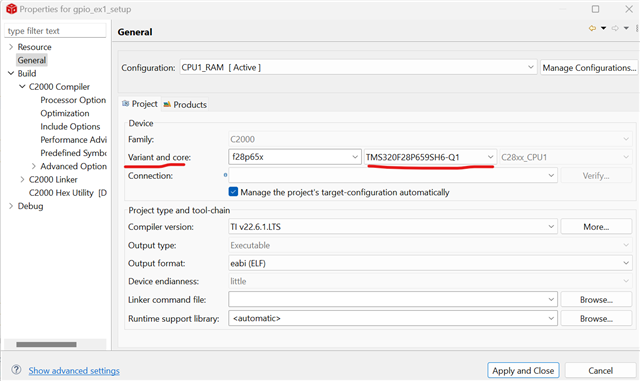This screenshot has width=640, height=381.
Task: Click the sidebar horizontal scrollbar
Action: click(x=46, y=344)
